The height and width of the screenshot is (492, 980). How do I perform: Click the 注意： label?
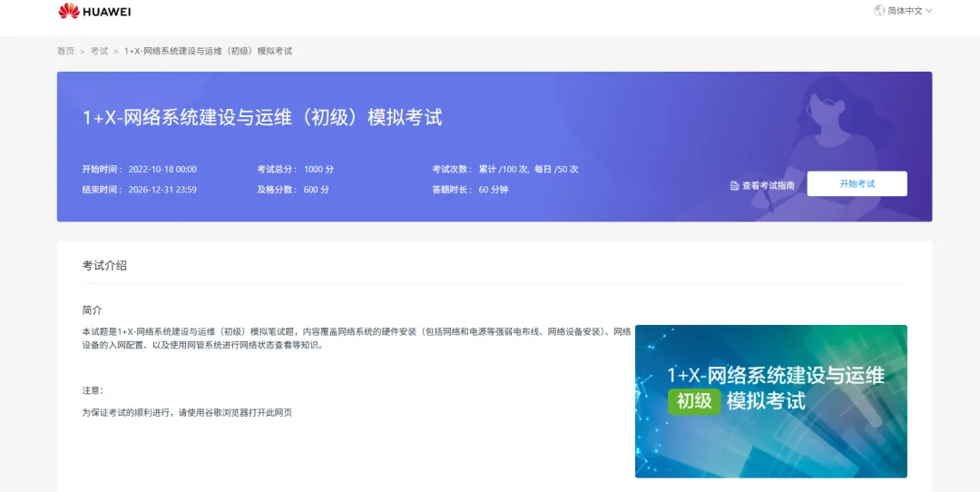[x=93, y=390]
